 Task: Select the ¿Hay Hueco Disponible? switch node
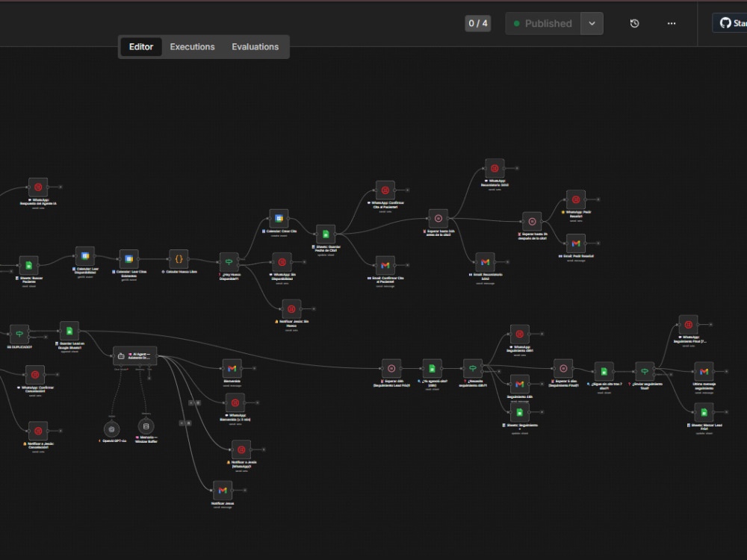229,262
